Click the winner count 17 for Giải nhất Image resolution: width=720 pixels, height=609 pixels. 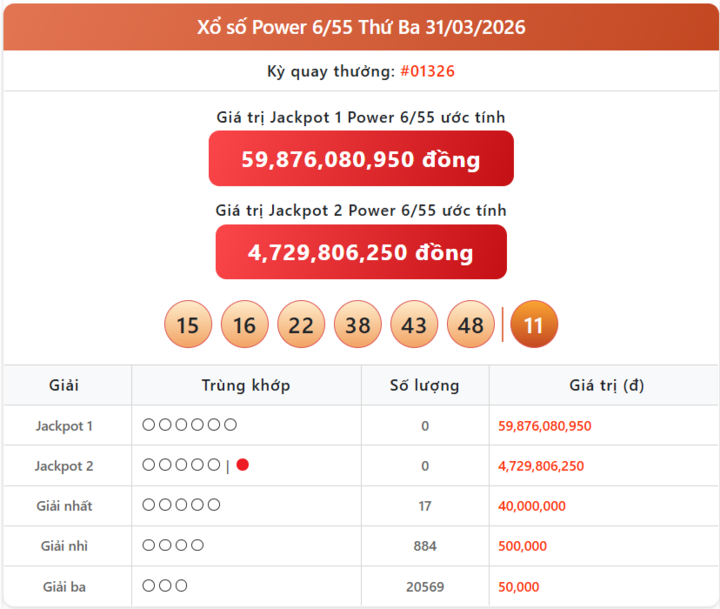(x=425, y=506)
